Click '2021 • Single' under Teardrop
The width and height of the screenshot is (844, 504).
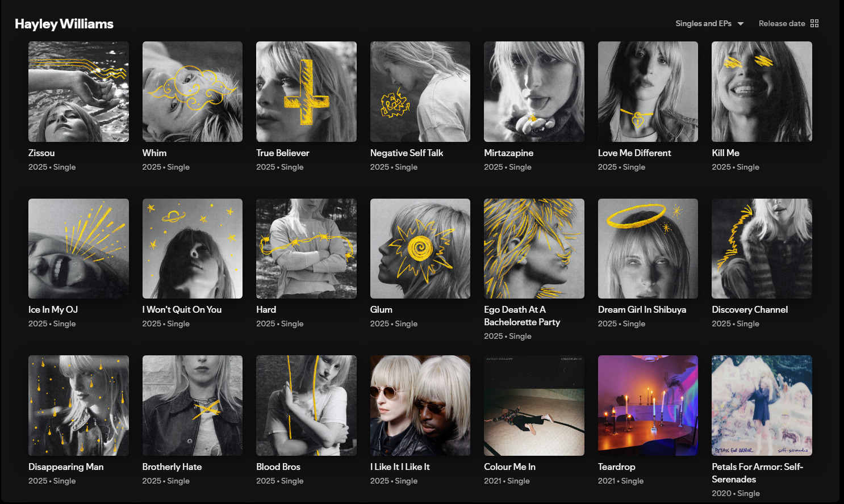621,481
